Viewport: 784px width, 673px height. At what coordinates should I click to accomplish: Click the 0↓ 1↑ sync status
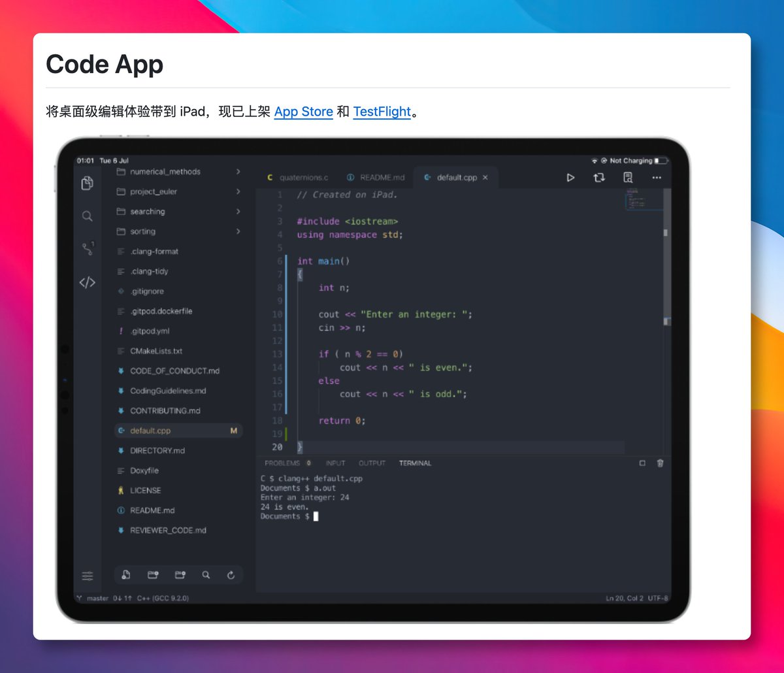tap(123, 598)
